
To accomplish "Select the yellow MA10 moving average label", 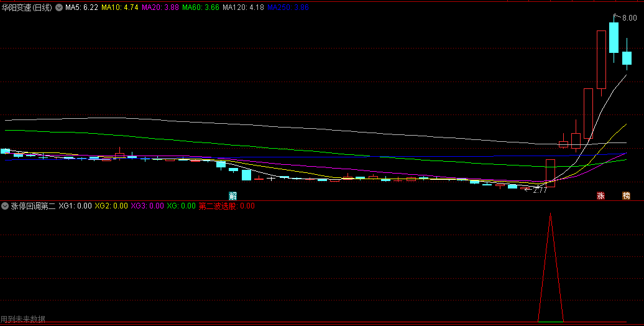I will pos(119,8).
